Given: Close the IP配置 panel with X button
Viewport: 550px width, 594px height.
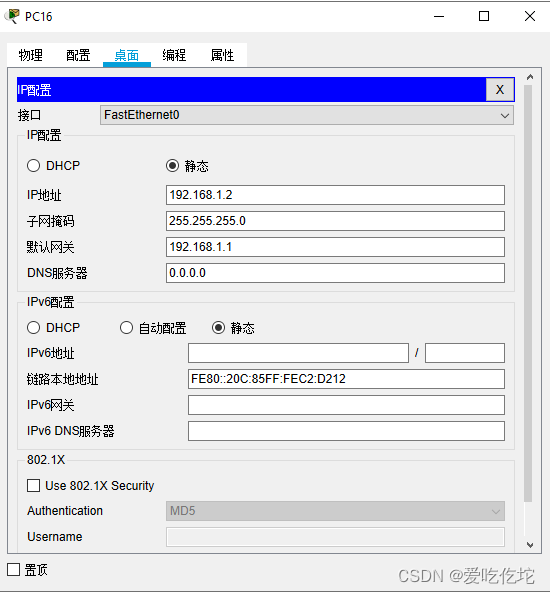Looking at the screenshot, I should 500,90.
